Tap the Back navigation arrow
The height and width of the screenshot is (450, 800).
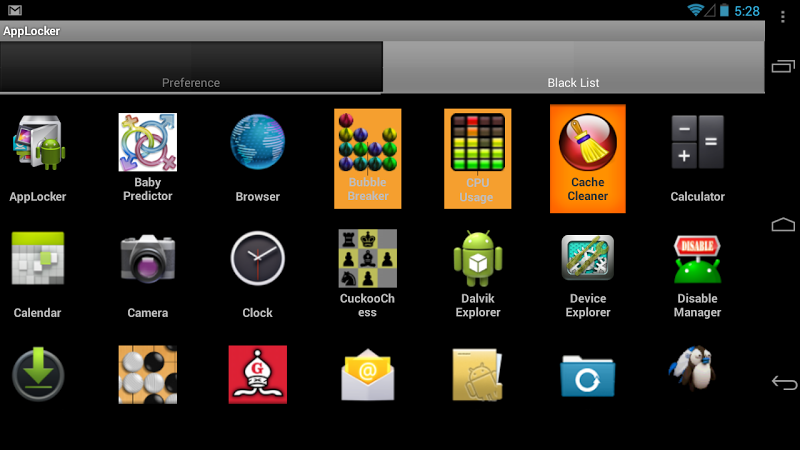click(784, 382)
